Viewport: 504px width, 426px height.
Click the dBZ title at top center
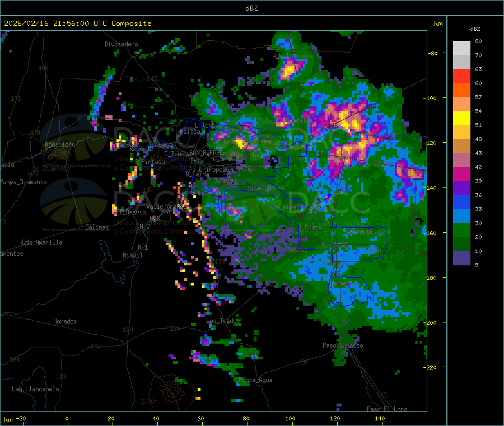(251, 8)
